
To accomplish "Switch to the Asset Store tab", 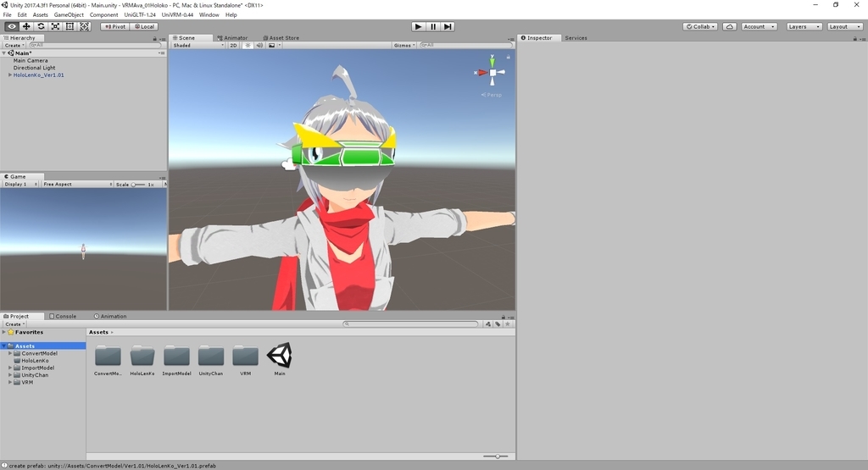I will [x=281, y=38].
